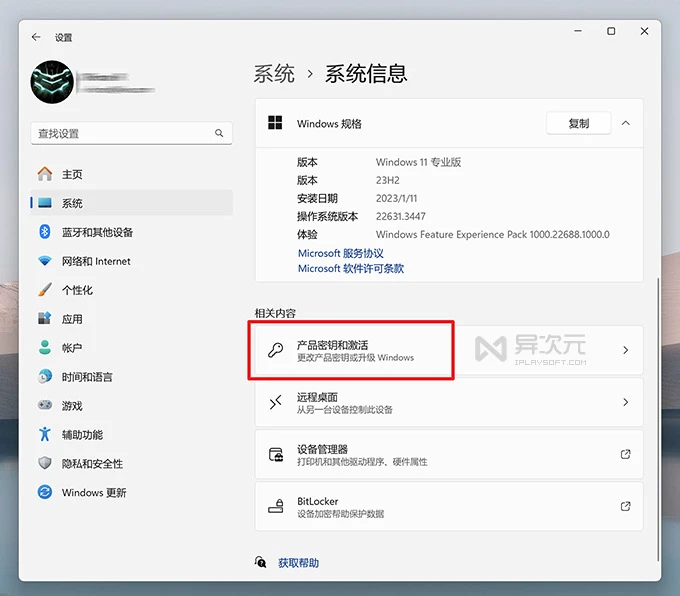Open 网络和 Internet Wi-Fi icon

tap(45, 261)
